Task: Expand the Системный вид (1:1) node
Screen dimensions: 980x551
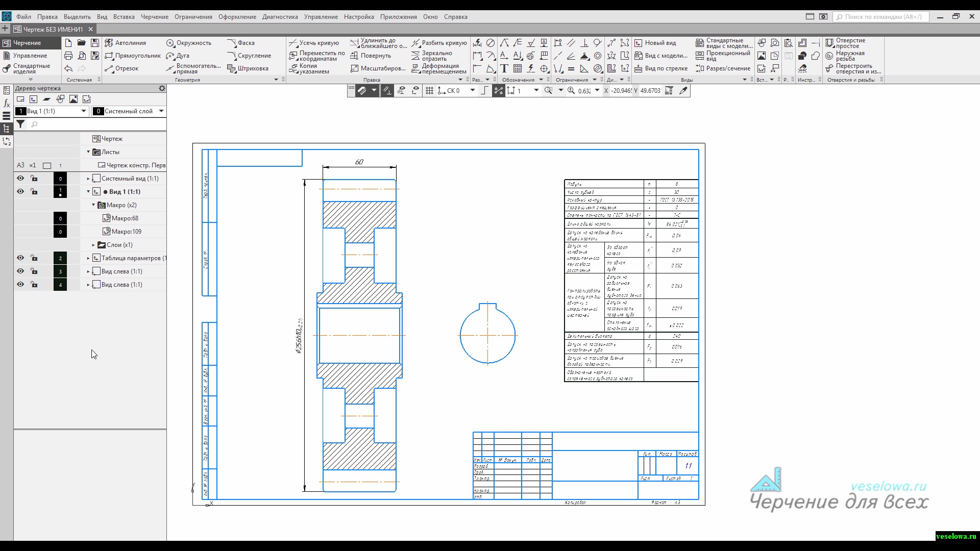Action: [88, 179]
